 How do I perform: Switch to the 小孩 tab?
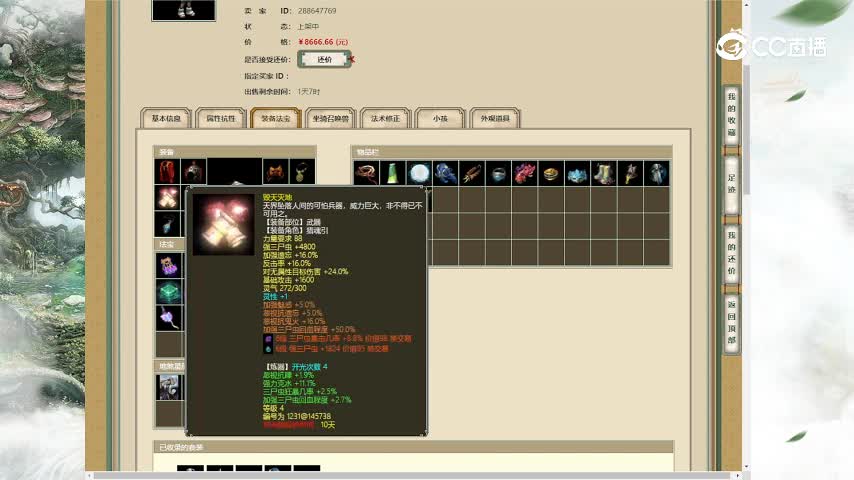pyautogui.click(x=440, y=118)
